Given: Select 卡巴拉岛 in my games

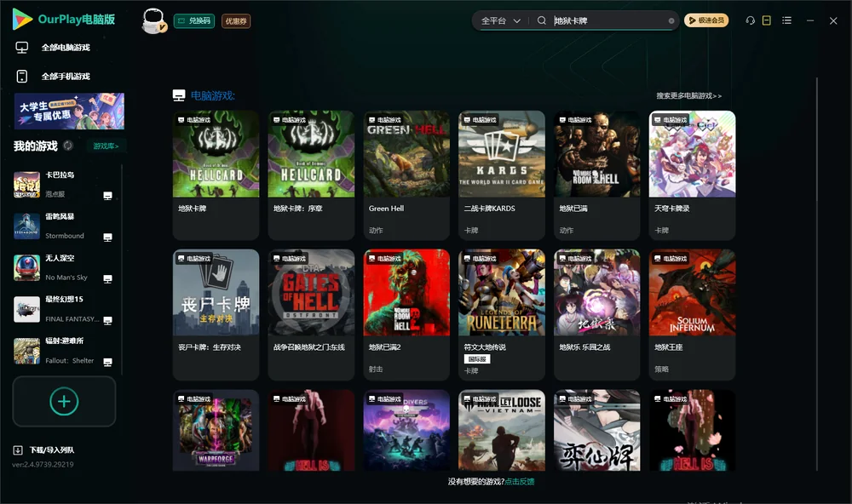Looking at the screenshot, I should pos(62,185).
